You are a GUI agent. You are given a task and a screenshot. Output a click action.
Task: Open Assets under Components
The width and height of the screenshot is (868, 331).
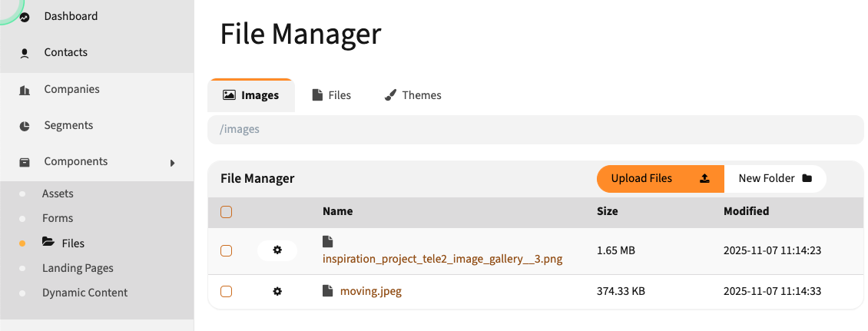coord(58,194)
